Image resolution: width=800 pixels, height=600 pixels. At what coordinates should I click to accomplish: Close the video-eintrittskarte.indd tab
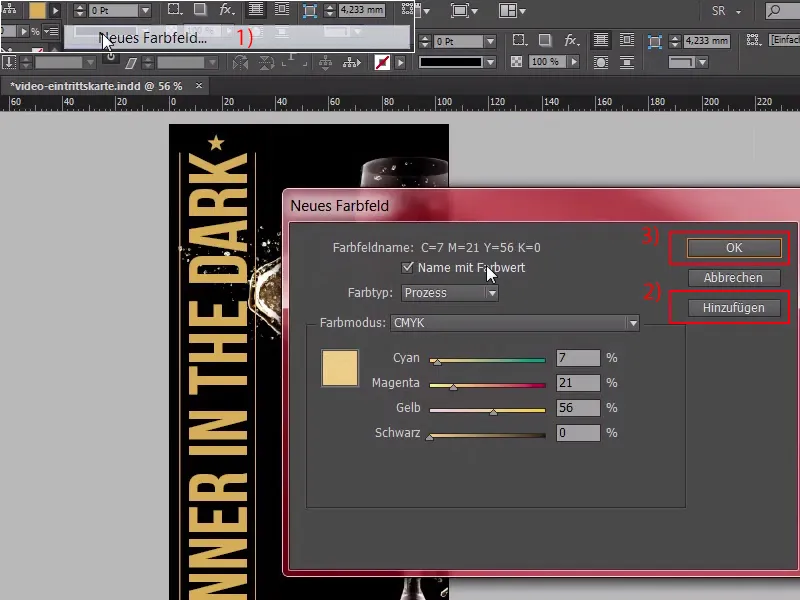click(x=199, y=86)
